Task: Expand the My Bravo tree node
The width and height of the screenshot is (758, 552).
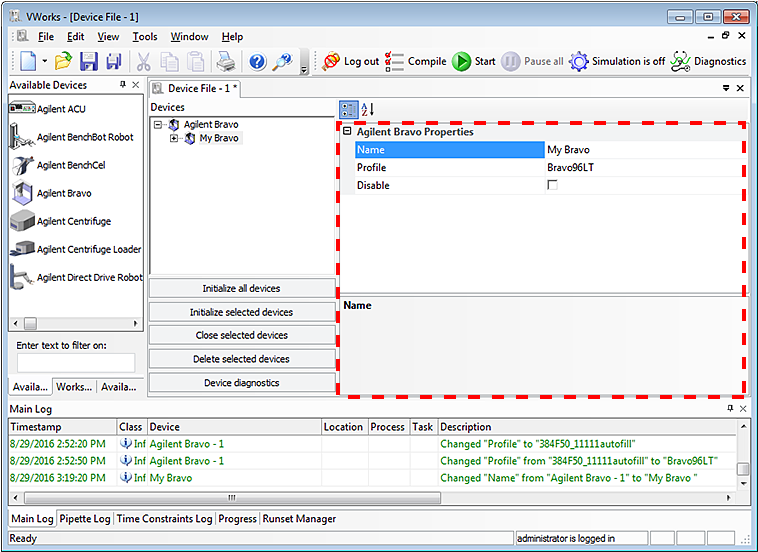Action: (x=174, y=138)
